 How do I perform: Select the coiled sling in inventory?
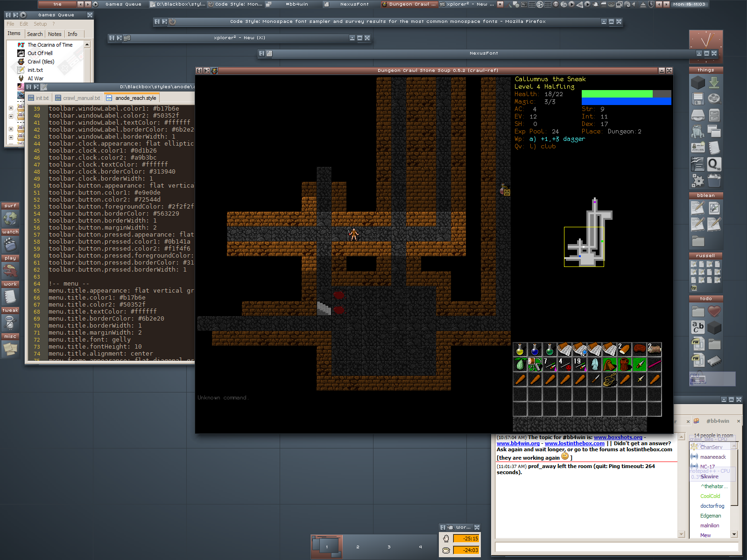tap(610, 379)
